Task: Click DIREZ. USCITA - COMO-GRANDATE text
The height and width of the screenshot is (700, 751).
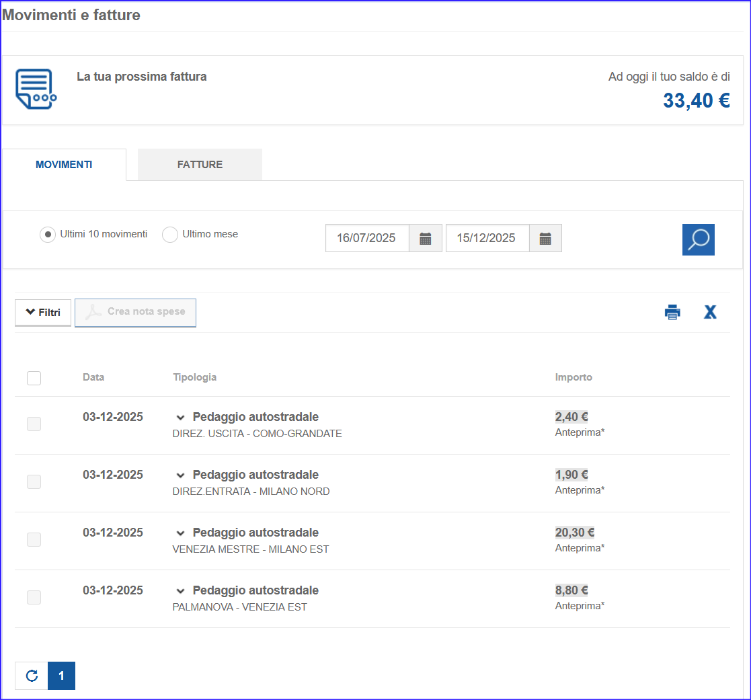Action: 258,434
